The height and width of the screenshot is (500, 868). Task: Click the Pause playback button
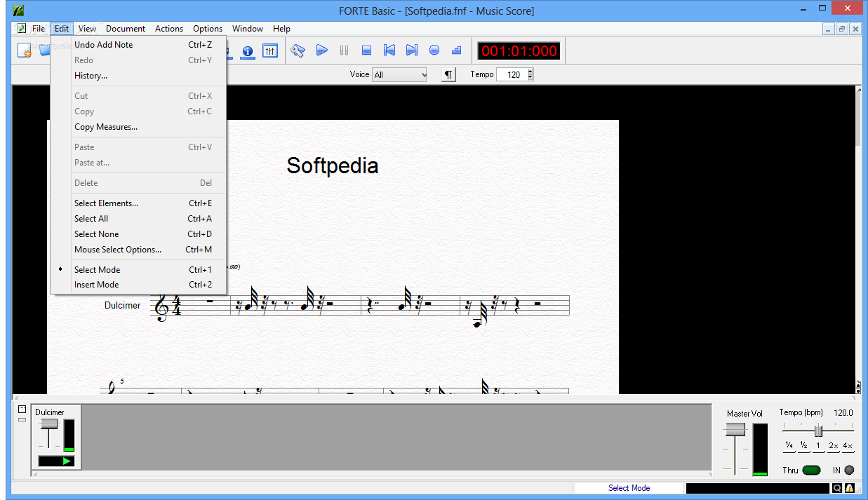(344, 50)
